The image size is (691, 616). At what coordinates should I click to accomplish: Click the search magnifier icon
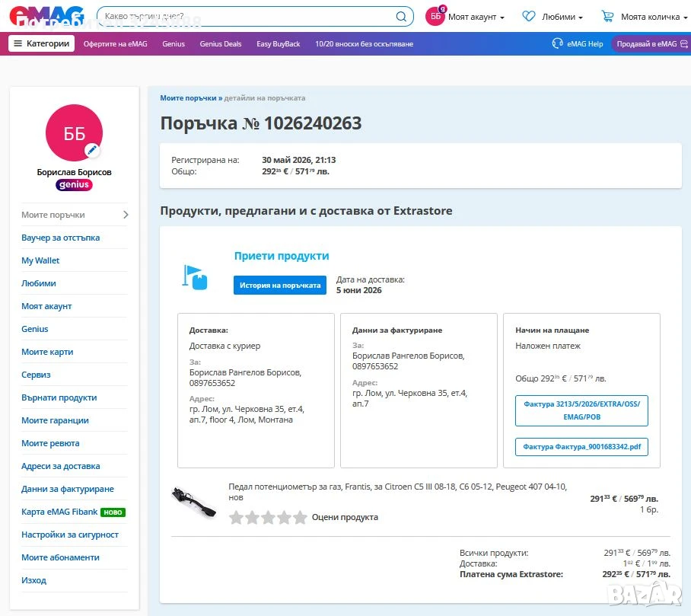pos(401,17)
